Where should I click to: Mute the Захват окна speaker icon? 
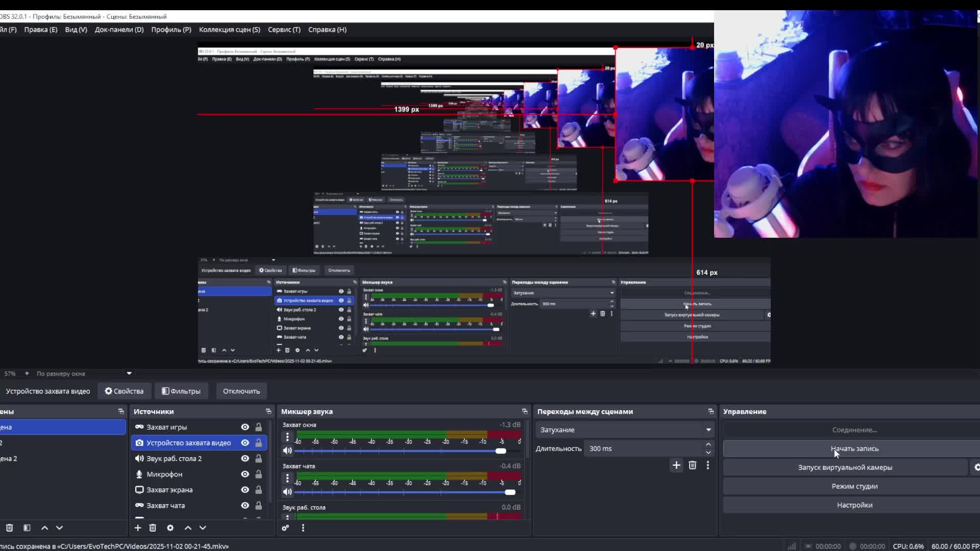coord(287,450)
